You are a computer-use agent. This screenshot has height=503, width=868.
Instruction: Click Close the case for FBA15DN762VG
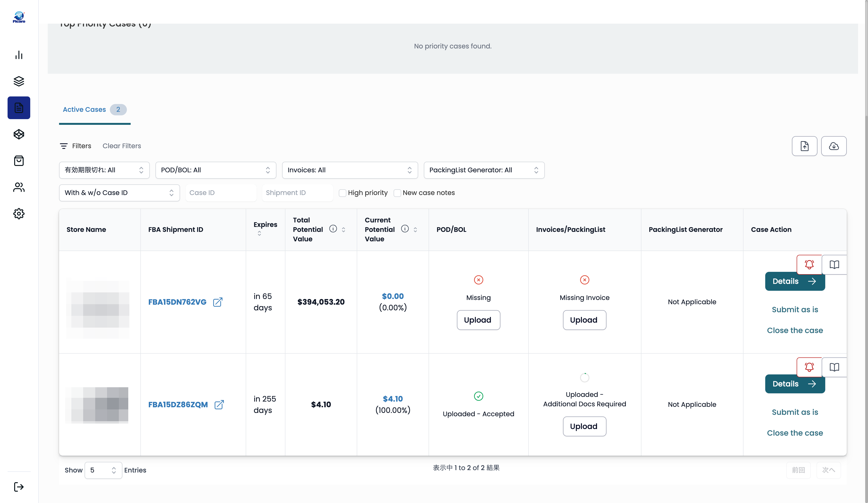tap(795, 330)
